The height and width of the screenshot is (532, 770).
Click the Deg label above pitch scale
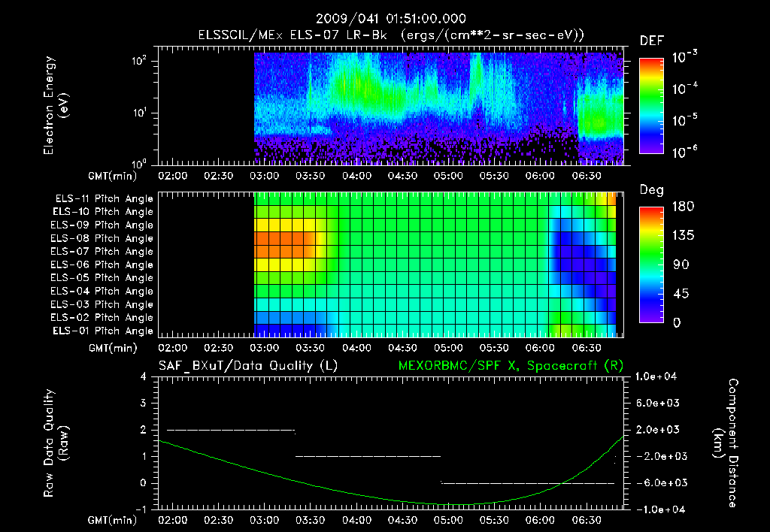(652, 190)
